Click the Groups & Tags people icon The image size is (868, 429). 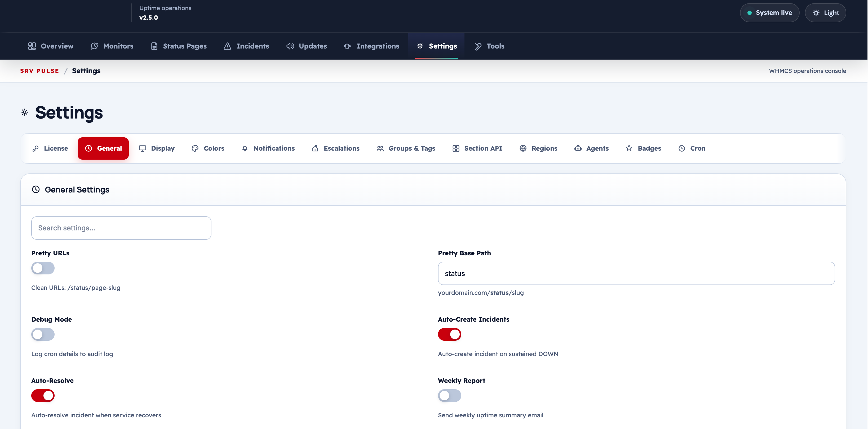coord(380,148)
